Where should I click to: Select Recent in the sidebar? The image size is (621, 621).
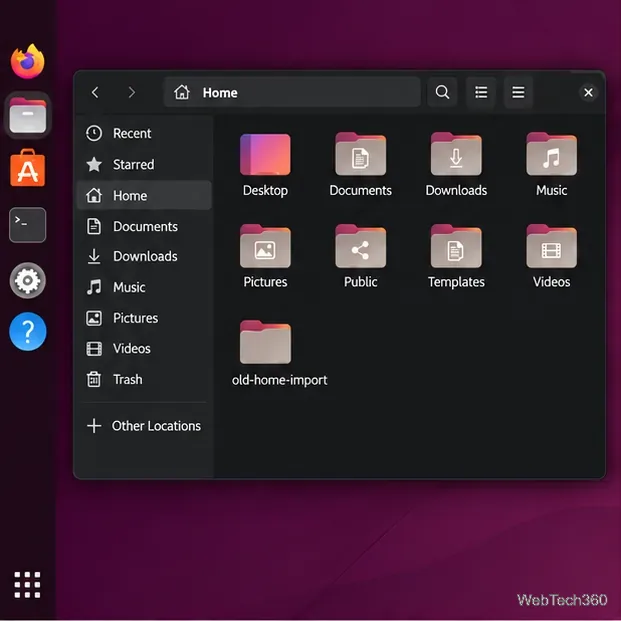click(x=144, y=133)
